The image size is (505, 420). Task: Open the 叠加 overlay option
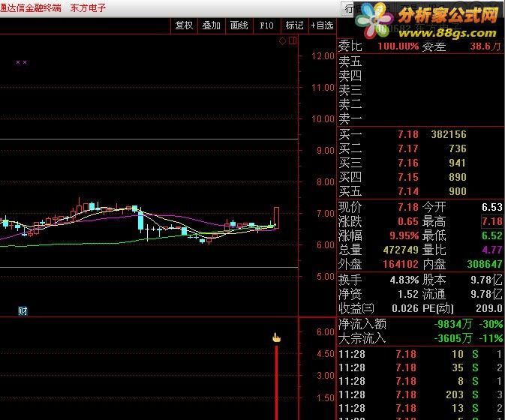212,25
